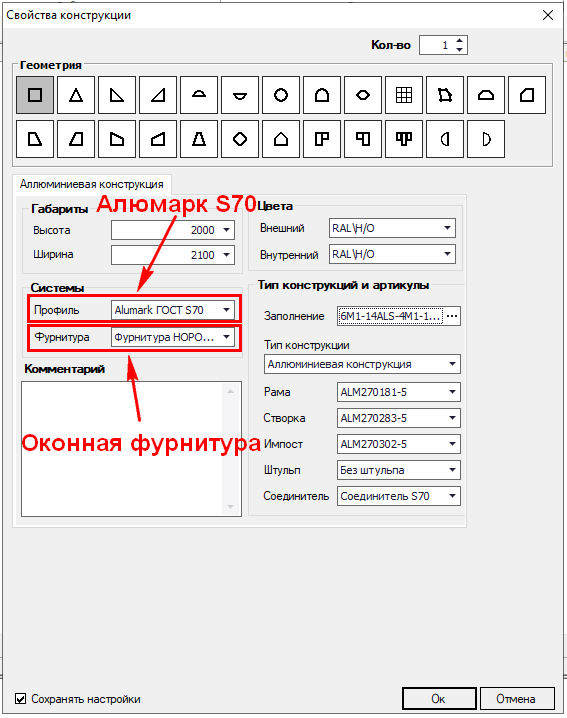The height and width of the screenshot is (718, 567).
Task: Open the Створка ALM270283-5 dropdown
Action: pyautogui.click(x=453, y=418)
